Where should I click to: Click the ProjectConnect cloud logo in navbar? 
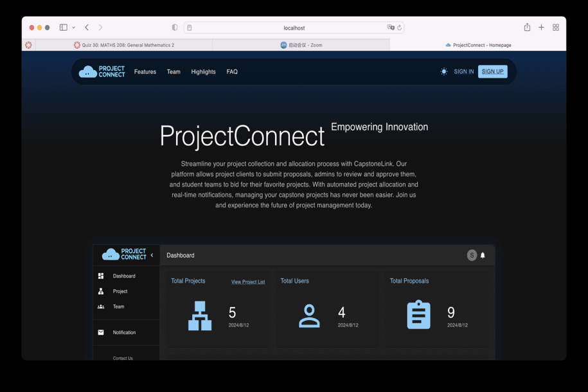click(102, 72)
